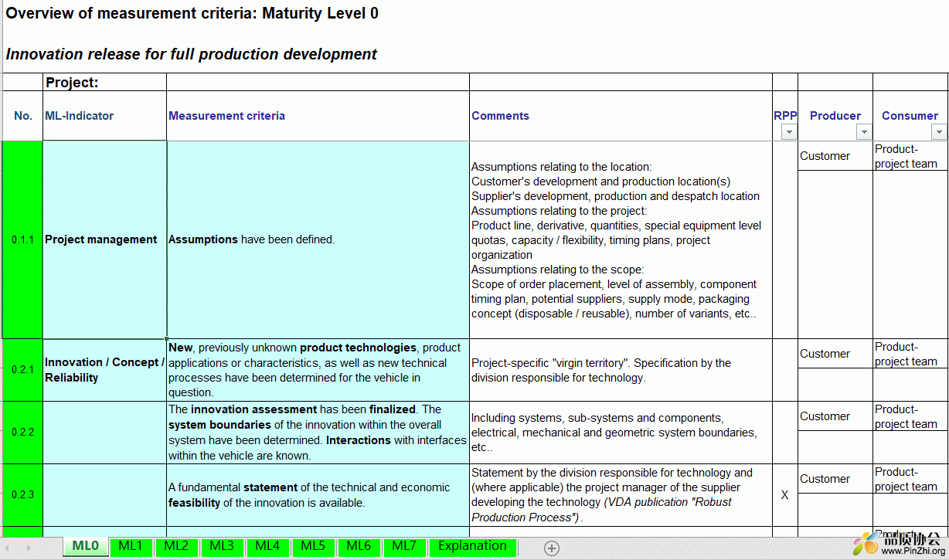Click the 'Project-specific "virgin territory"' comment cell
The image size is (949, 560).
(x=621, y=370)
